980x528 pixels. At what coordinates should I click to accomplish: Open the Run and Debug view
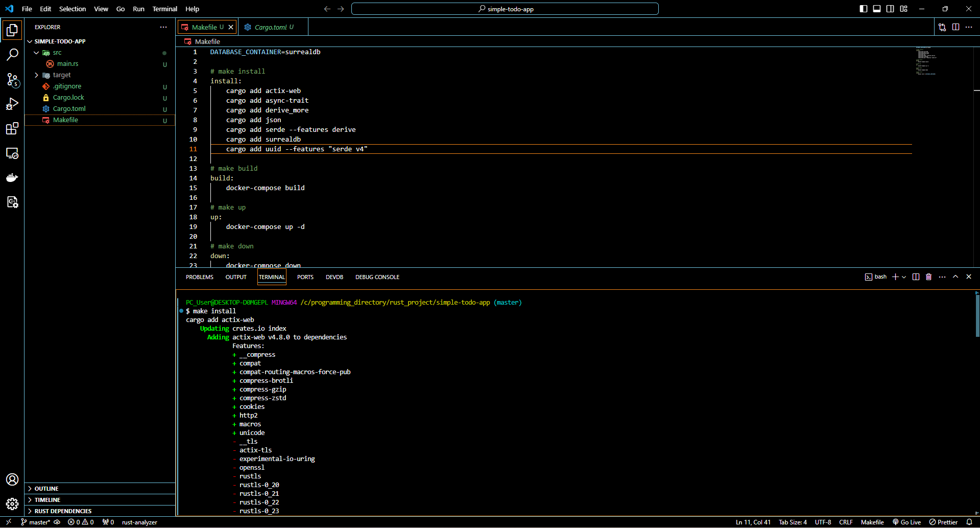[12, 104]
